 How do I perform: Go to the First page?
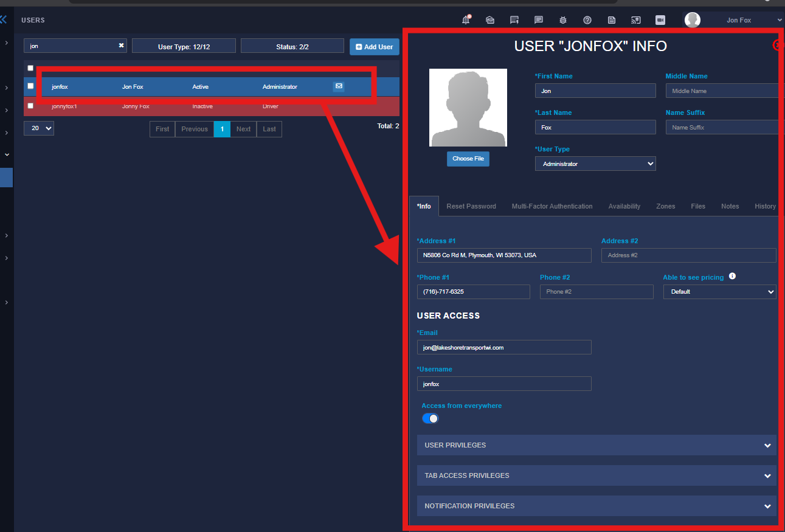coord(162,129)
